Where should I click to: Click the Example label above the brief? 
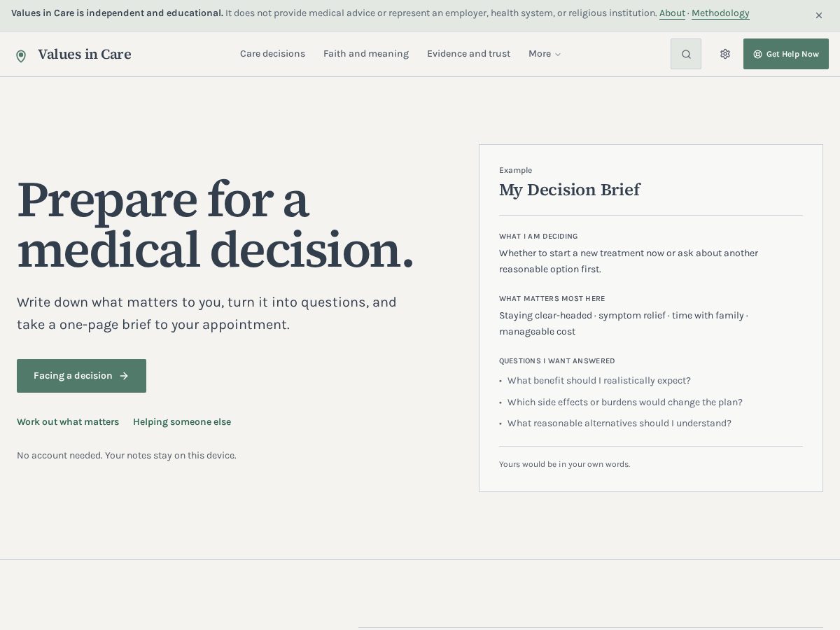(515, 170)
